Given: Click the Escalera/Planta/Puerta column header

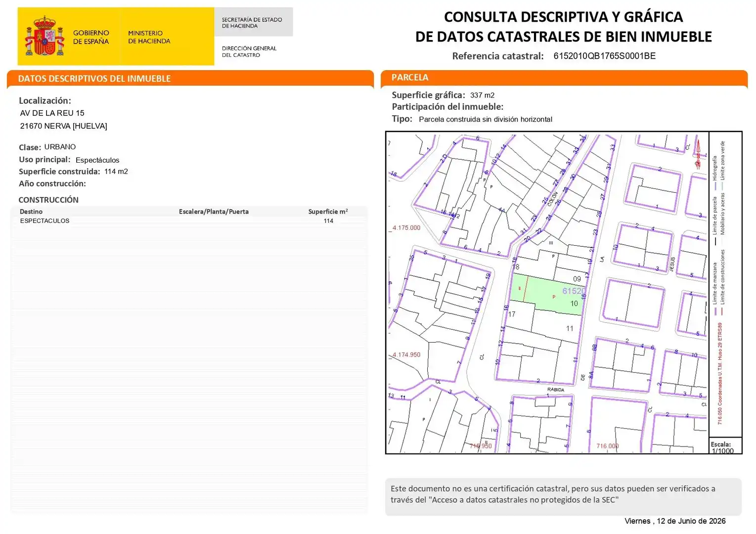Looking at the screenshot, I should (x=214, y=212).
